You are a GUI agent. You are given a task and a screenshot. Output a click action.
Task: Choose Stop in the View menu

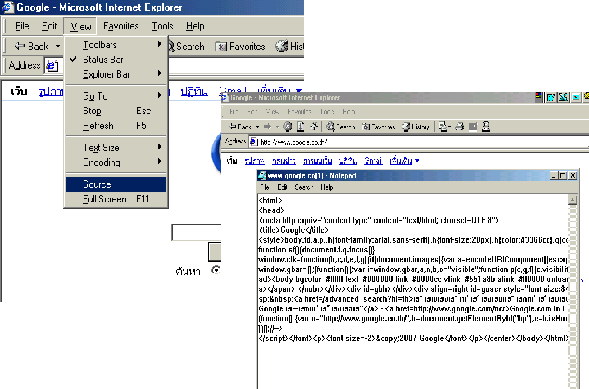[x=116, y=111]
